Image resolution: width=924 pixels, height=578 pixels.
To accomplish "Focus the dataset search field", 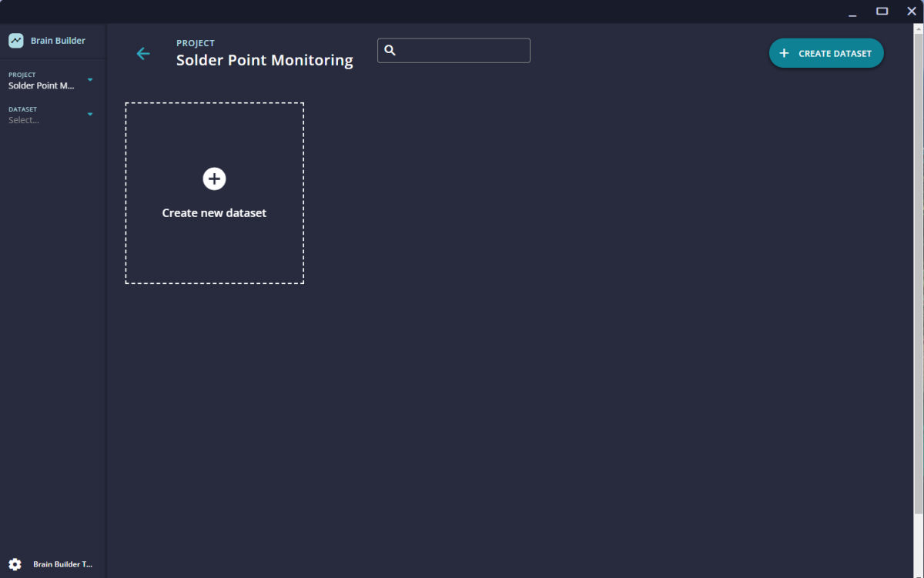I will [454, 50].
